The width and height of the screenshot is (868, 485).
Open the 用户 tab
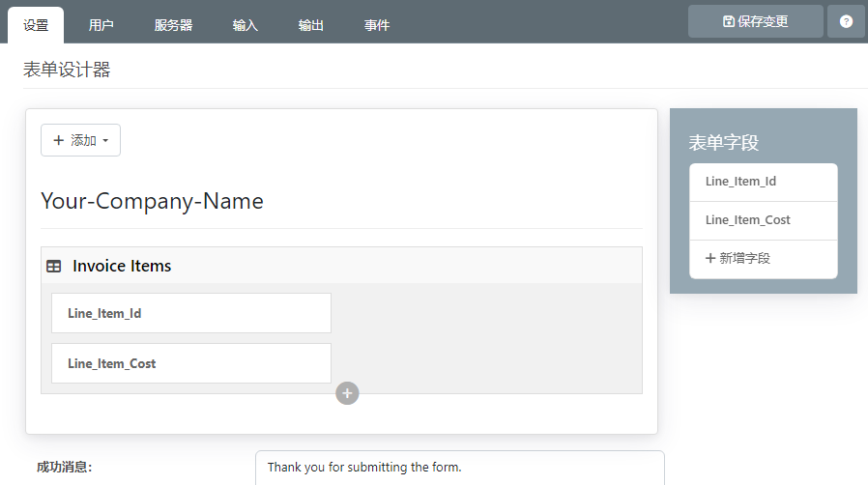101,25
